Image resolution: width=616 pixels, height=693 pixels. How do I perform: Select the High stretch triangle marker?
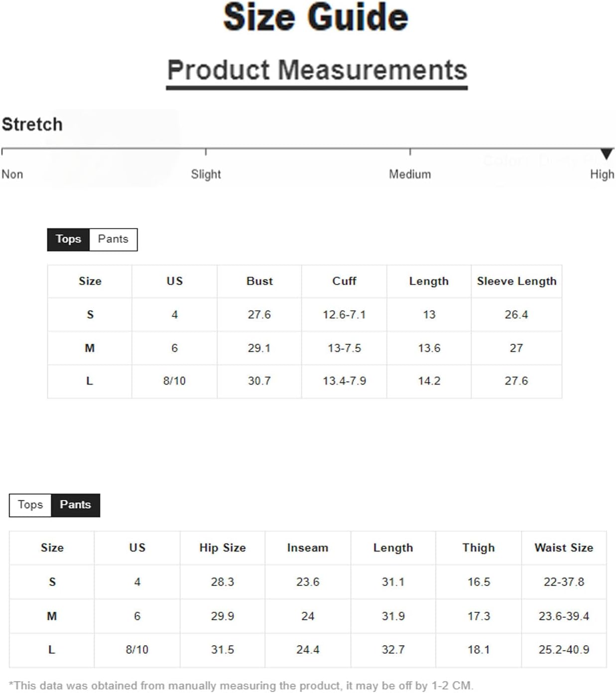coord(606,153)
